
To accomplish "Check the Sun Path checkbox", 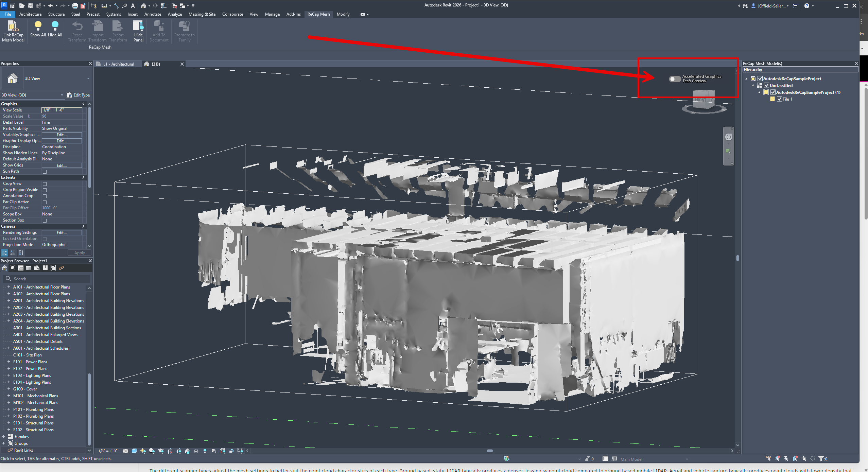I will 45,172.
